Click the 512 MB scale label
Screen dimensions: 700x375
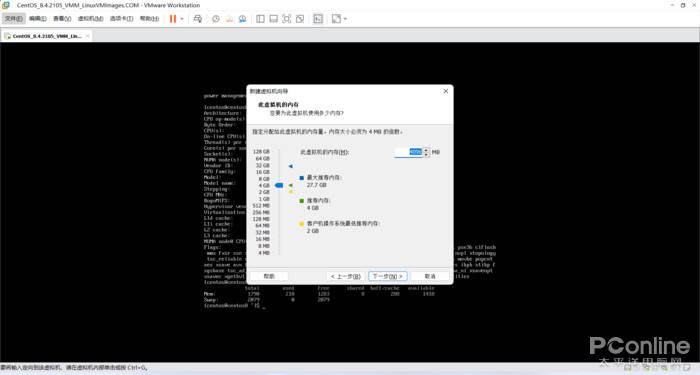click(261, 206)
